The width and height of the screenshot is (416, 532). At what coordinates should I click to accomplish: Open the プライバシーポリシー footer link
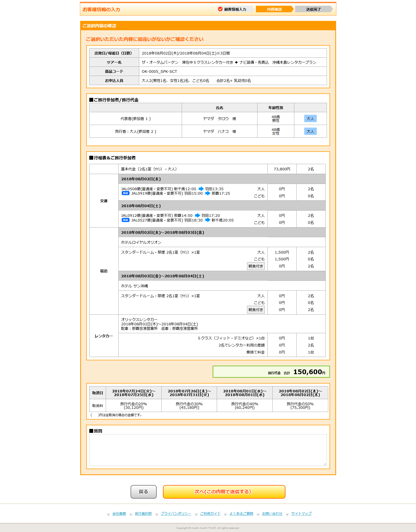click(x=176, y=513)
